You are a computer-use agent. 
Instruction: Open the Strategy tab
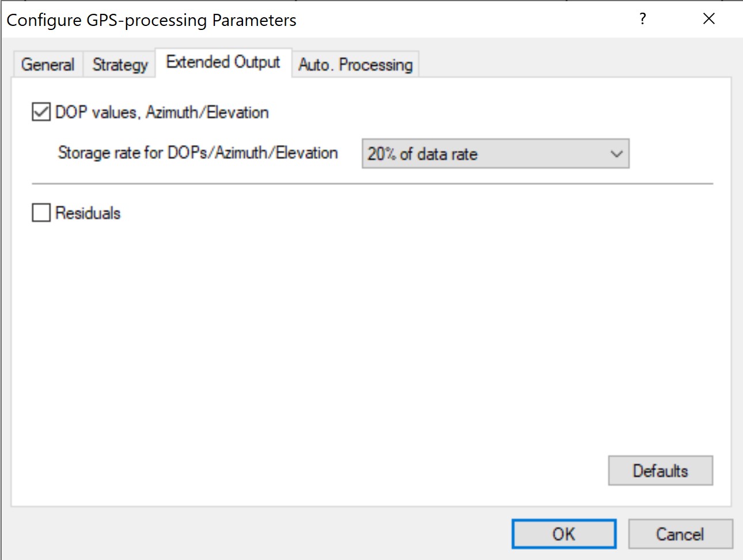click(120, 65)
